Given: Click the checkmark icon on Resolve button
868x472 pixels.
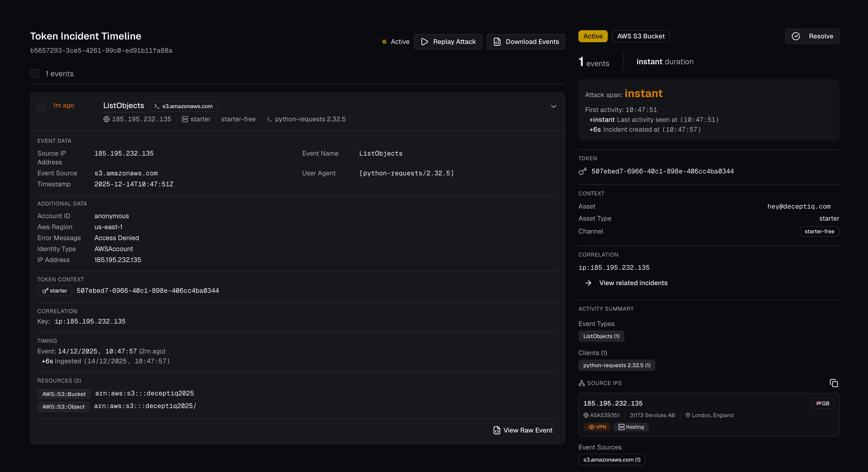Looking at the screenshot, I should pyautogui.click(x=796, y=36).
